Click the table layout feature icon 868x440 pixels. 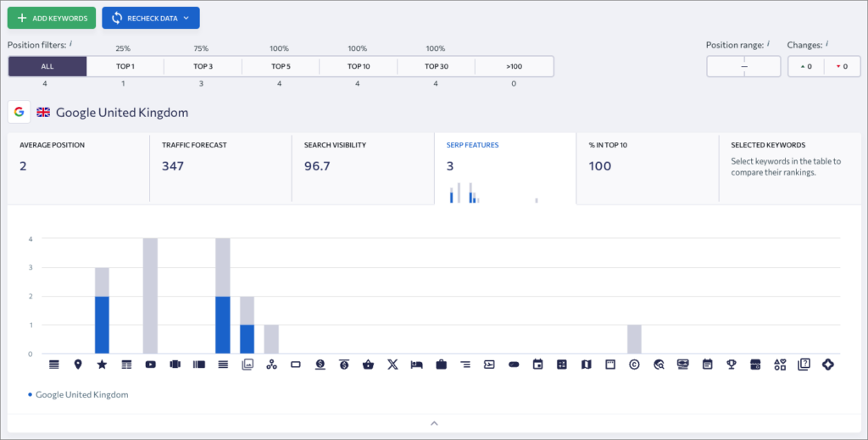tap(127, 365)
